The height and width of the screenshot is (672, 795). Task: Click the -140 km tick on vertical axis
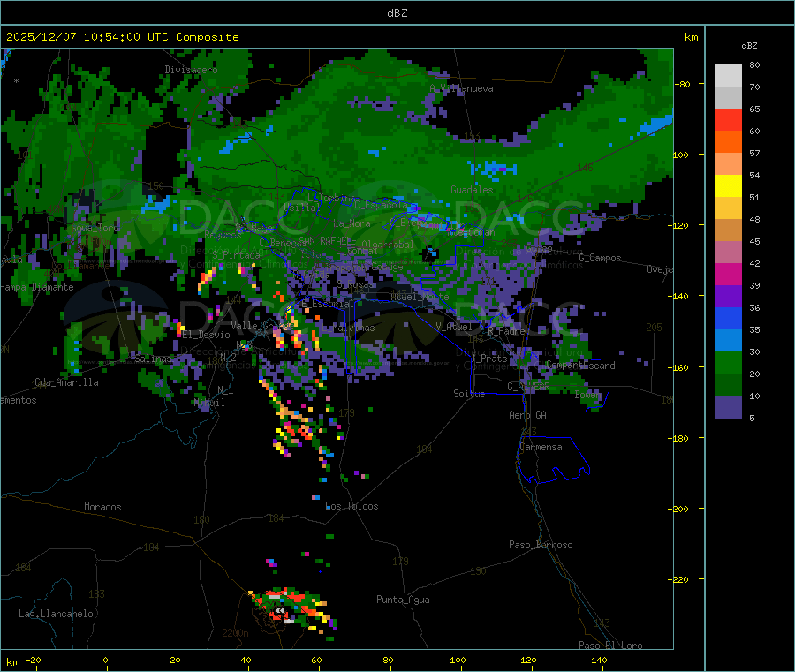click(x=679, y=297)
